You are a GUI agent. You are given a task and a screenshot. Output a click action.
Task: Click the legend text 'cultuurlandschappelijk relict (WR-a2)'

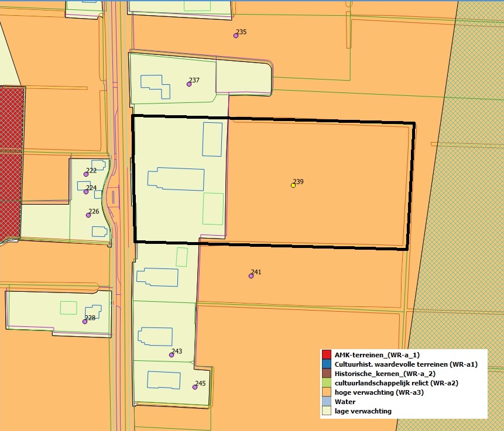point(396,383)
